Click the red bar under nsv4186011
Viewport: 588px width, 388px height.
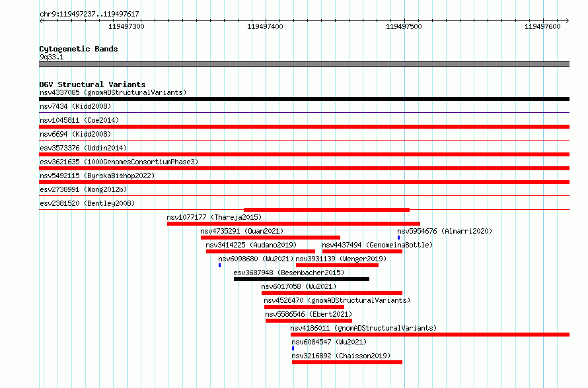click(430, 335)
